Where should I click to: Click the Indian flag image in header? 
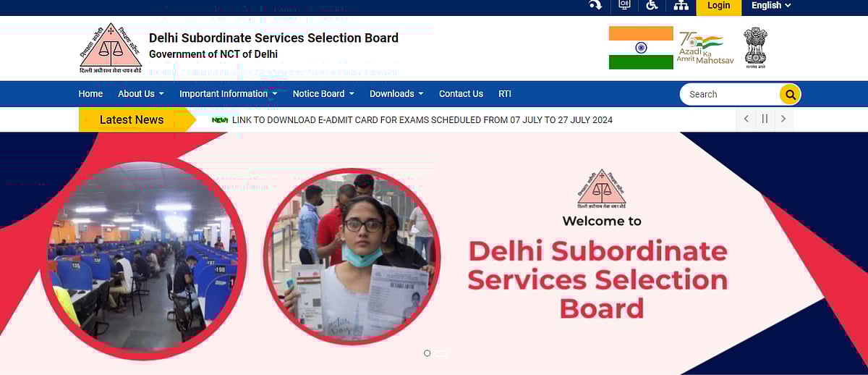641,48
